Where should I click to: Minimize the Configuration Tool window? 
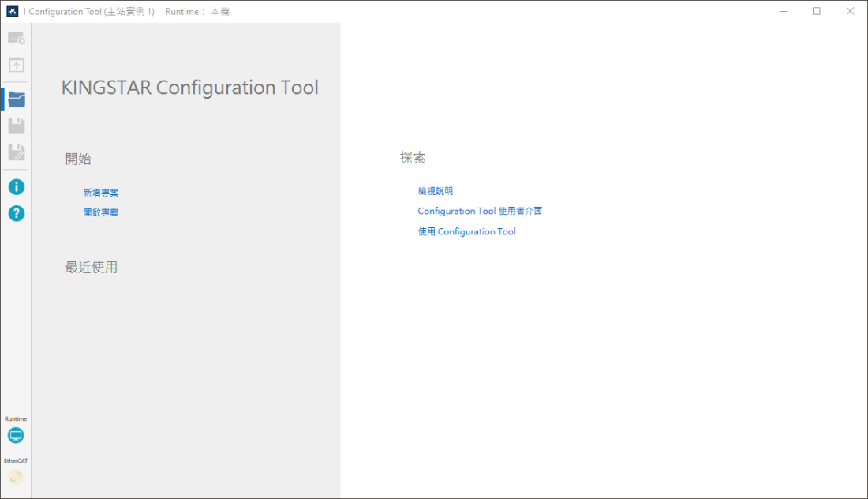(x=784, y=12)
